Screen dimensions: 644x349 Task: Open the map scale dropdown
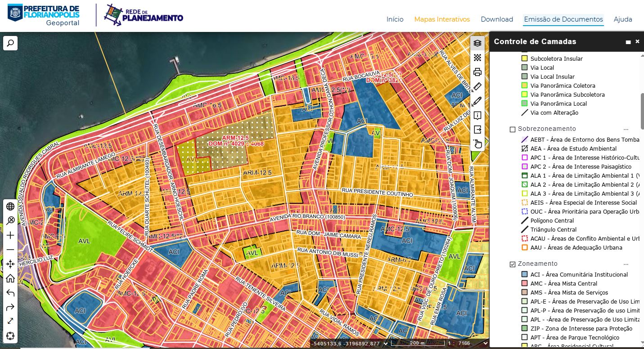tap(485, 344)
